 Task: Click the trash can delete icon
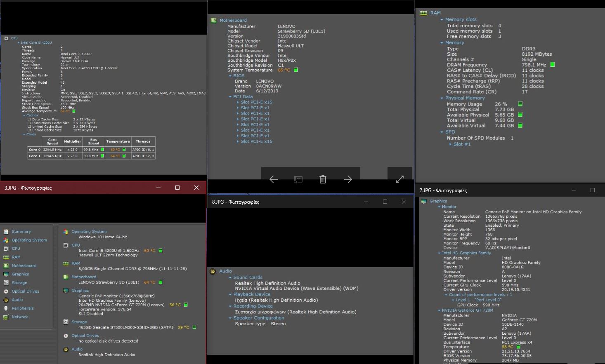point(323,179)
